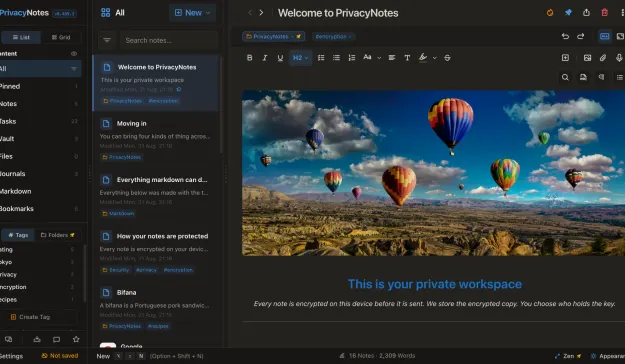Switch to the Tags tab

18,235
